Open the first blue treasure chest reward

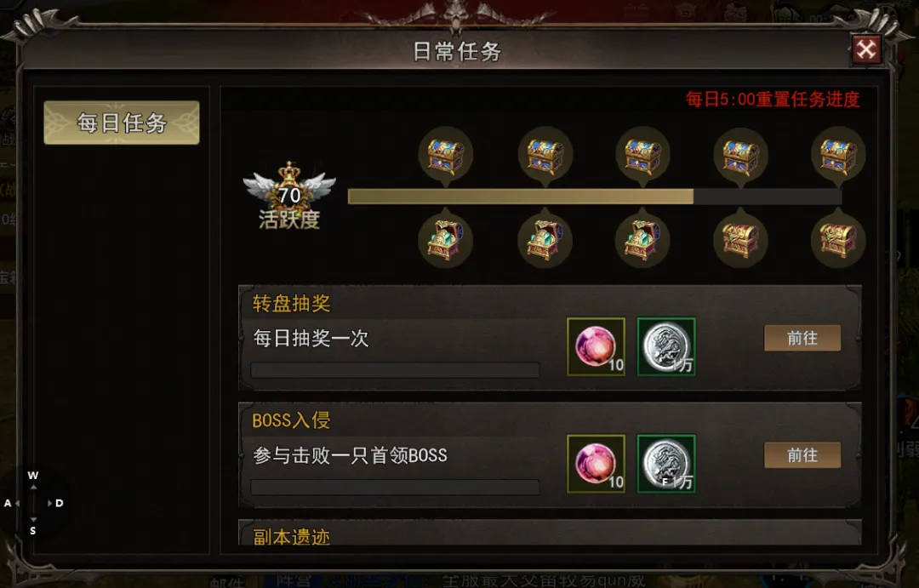point(445,156)
